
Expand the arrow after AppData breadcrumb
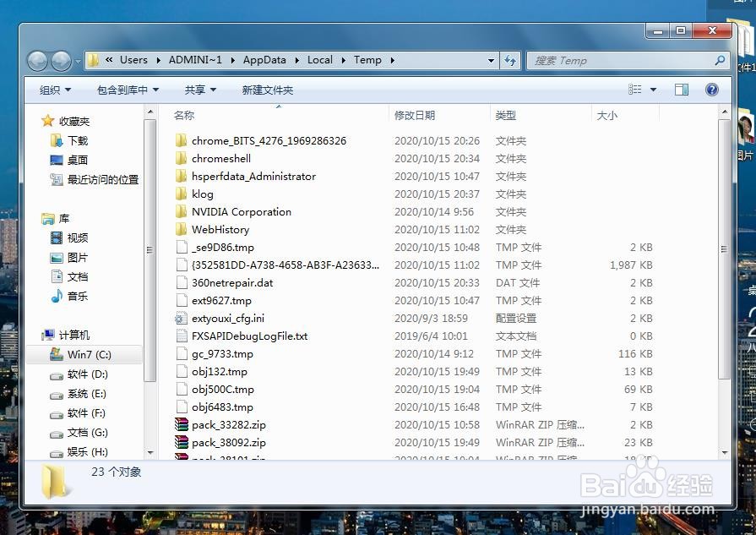click(296, 60)
